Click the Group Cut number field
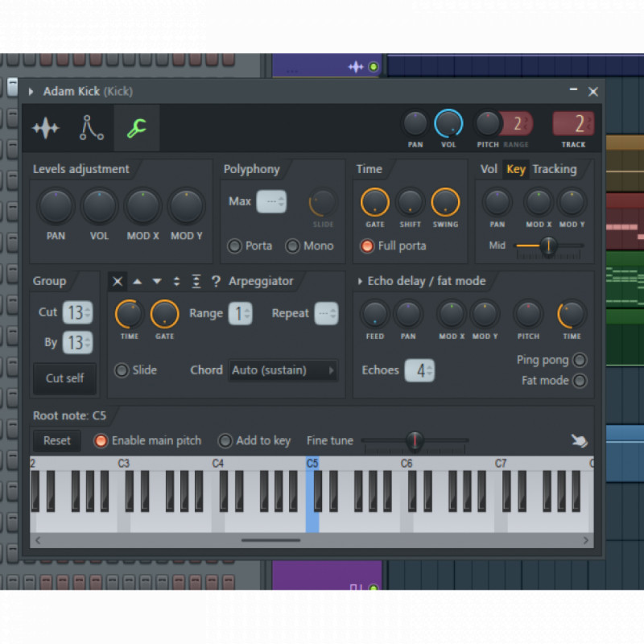The width and height of the screenshot is (644, 644). coord(77,312)
